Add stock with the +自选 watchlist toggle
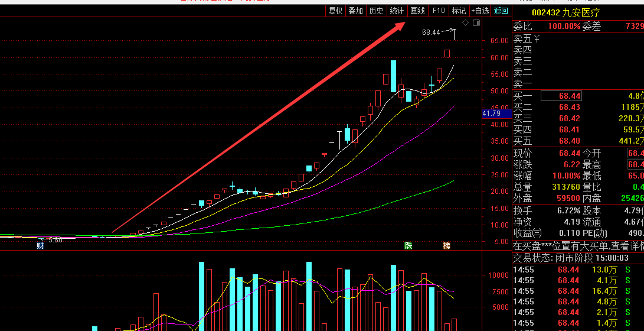 480,11
